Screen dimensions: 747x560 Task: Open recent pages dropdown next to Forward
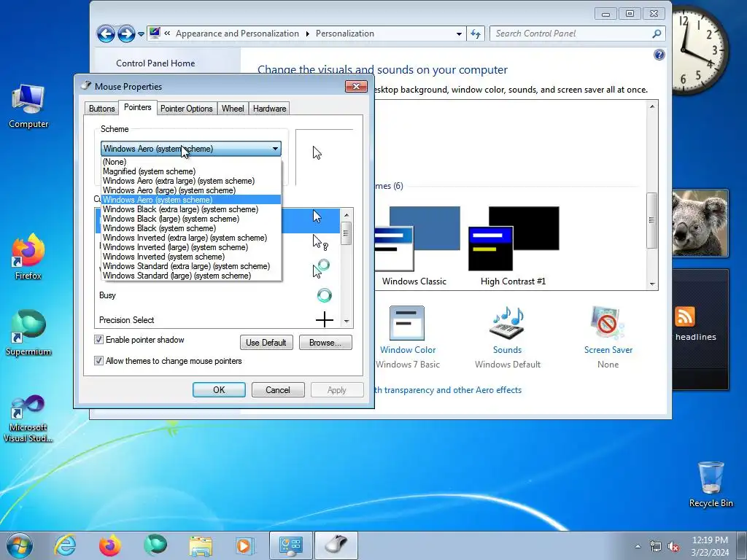pos(141,34)
